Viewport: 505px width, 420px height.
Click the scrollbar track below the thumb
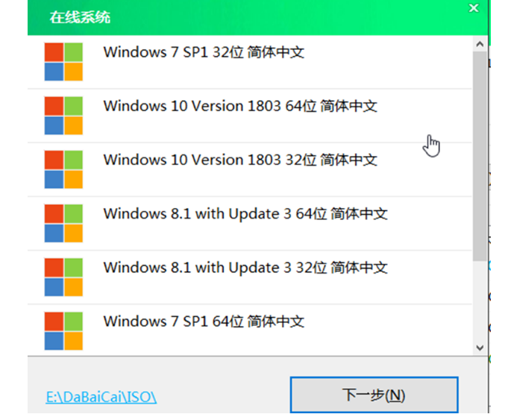click(x=480, y=301)
